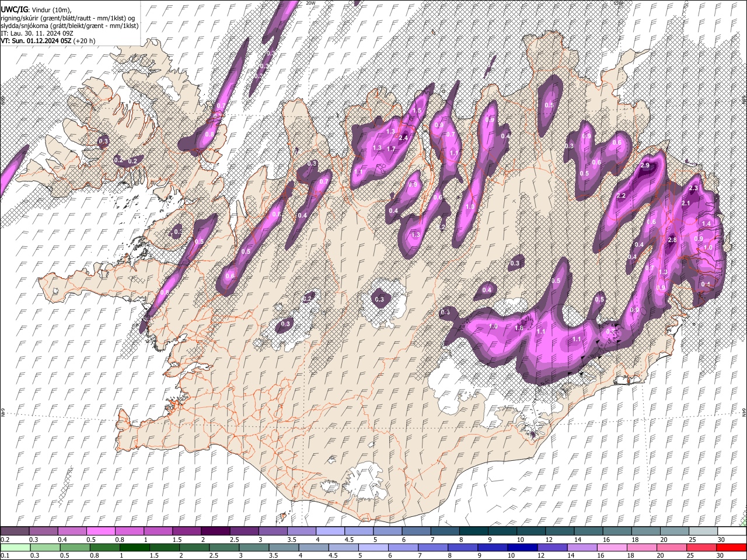Click the 1.7 snowfall value on the map
Image resolution: width=747 pixels, height=560 pixels.
(x=391, y=149)
